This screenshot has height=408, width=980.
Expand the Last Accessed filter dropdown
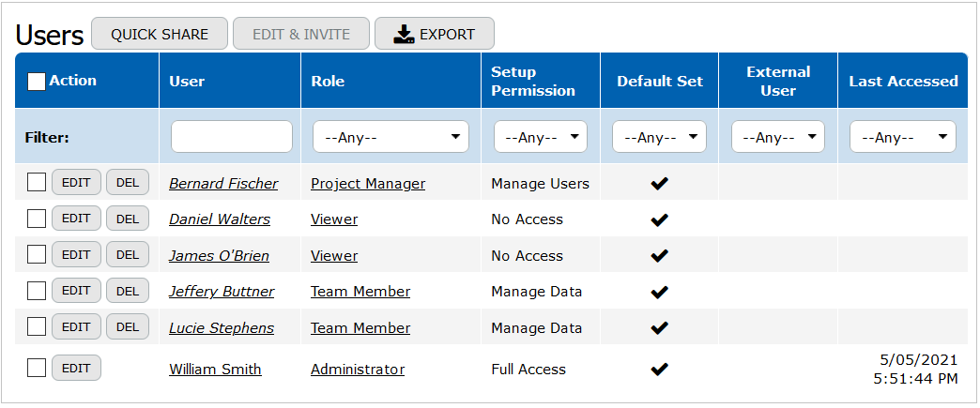coord(902,137)
